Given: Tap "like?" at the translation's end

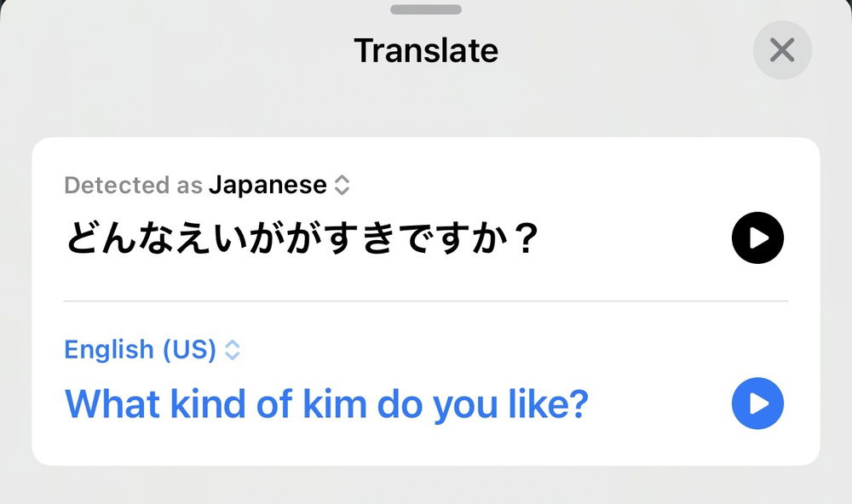Looking at the screenshot, I should click(x=545, y=404).
